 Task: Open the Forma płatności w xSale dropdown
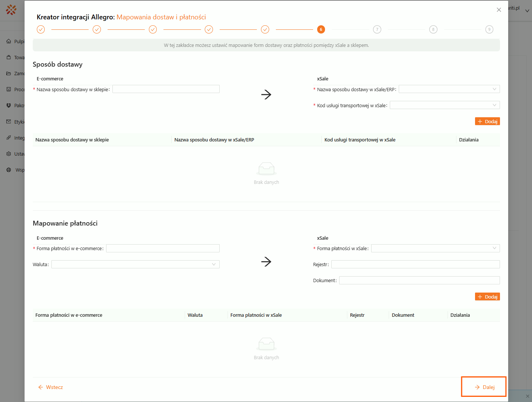[435, 248]
